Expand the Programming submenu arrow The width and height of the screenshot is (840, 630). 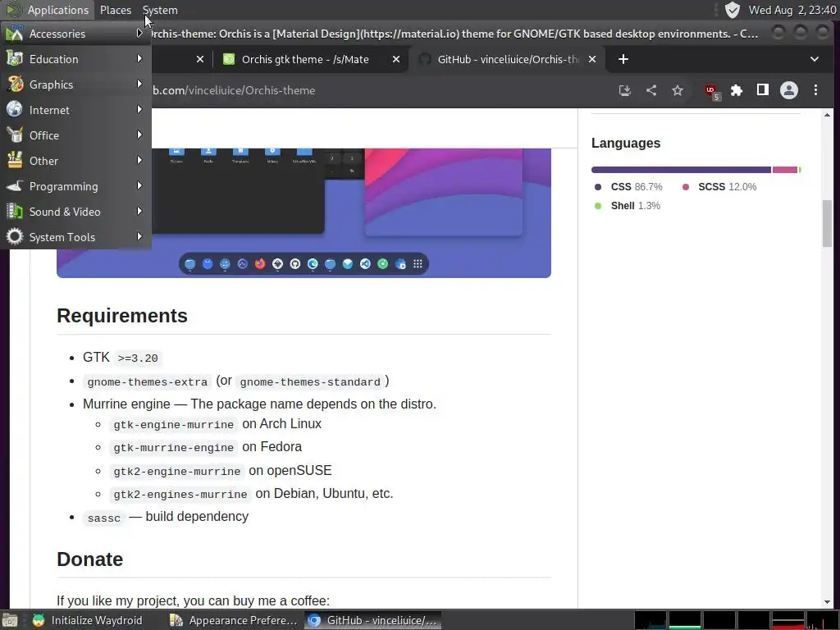point(139,185)
